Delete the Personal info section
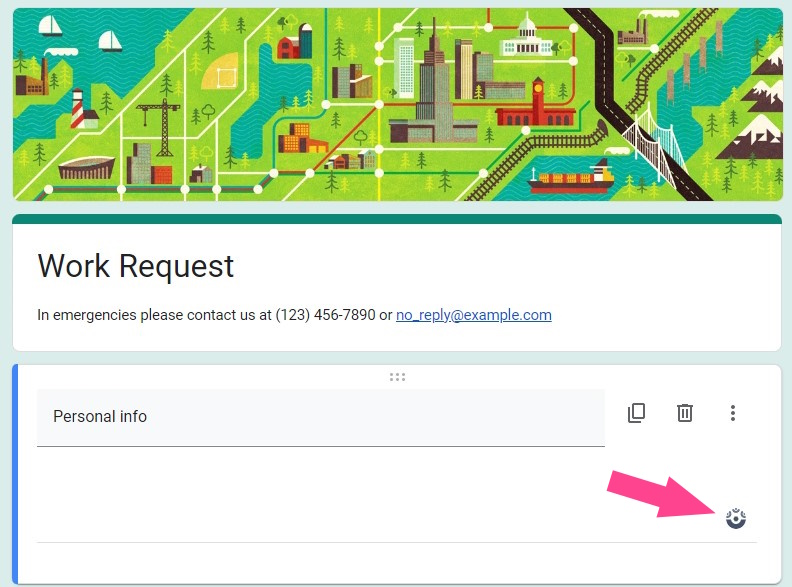Viewport: 792px width, 587px height. tap(684, 413)
